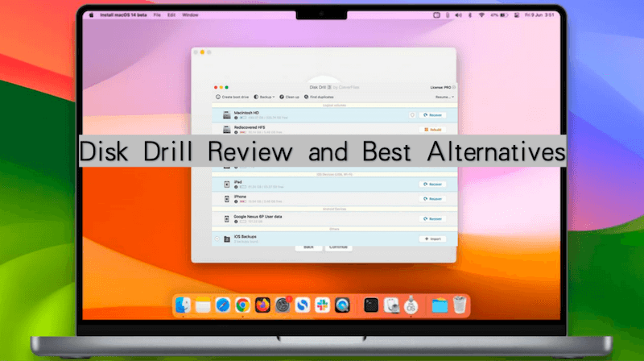The height and width of the screenshot is (361, 644).
Task: Open Slack from the Dock
Action: click(x=323, y=305)
